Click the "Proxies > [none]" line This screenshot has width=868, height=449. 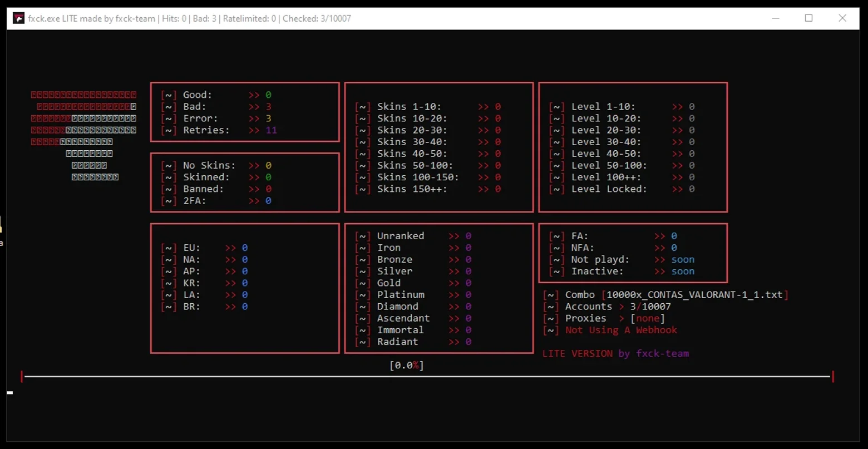tap(604, 318)
